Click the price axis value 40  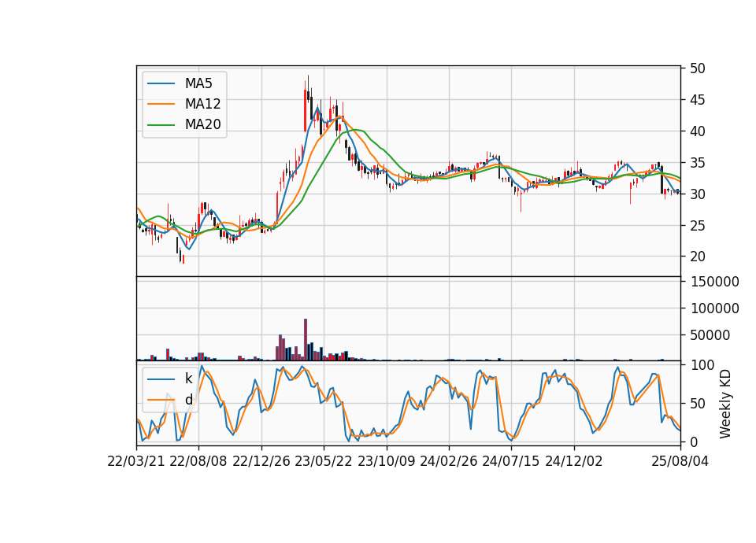point(697,131)
